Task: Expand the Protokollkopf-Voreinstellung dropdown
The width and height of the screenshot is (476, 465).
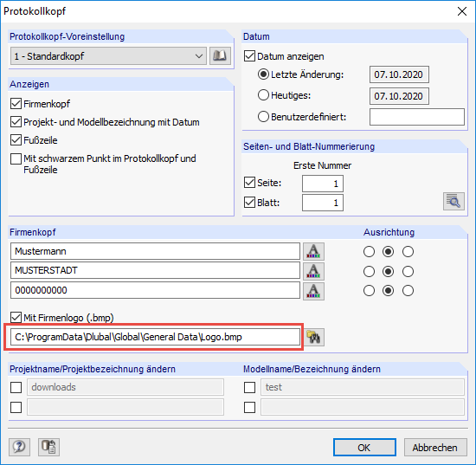Action: pos(108,56)
